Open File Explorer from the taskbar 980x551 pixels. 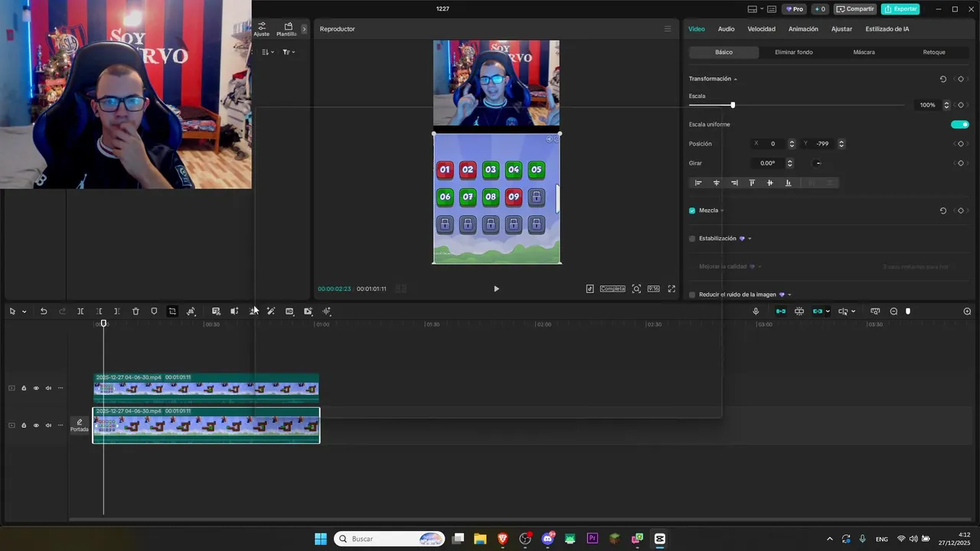(x=480, y=539)
